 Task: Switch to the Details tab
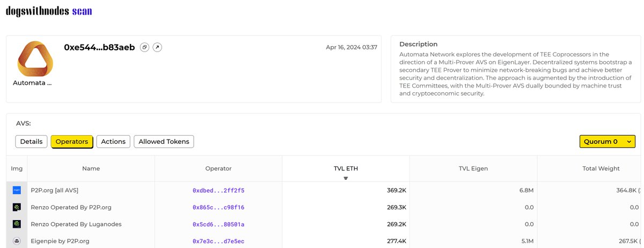click(x=31, y=142)
